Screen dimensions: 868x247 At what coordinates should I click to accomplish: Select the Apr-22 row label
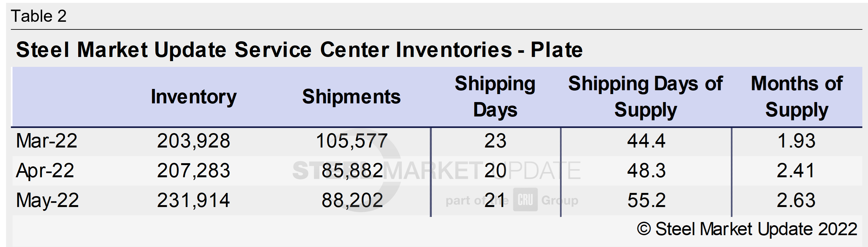45,170
